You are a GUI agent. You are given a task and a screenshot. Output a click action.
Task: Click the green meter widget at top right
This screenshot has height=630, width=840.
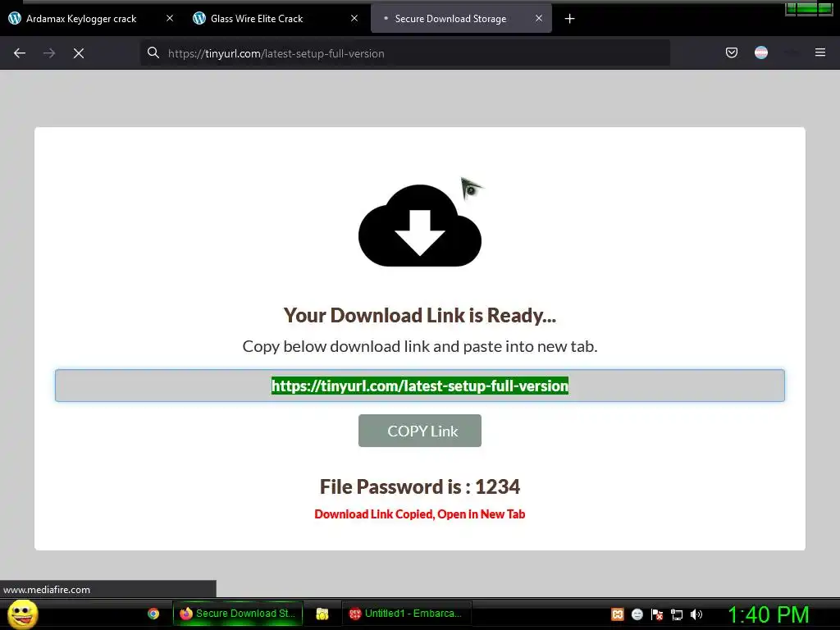(x=809, y=8)
